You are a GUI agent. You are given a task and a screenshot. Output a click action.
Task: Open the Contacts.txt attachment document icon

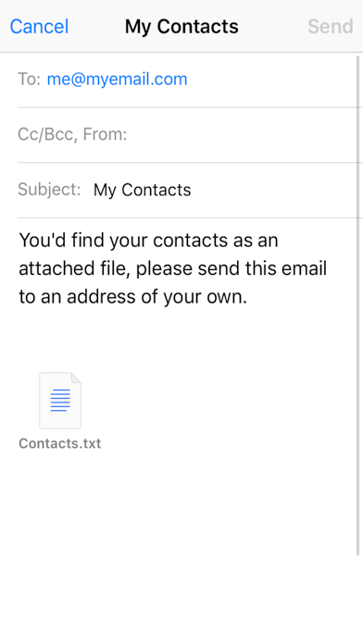pos(60,401)
